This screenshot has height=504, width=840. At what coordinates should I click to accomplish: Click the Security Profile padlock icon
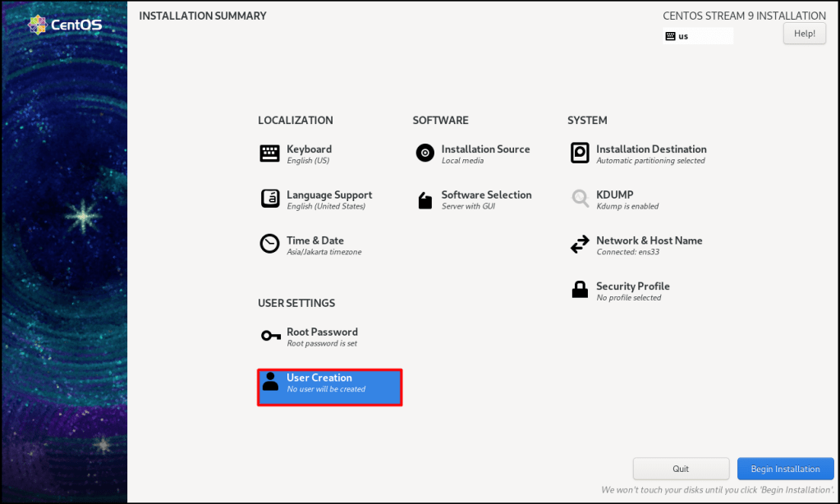tap(580, 289)
